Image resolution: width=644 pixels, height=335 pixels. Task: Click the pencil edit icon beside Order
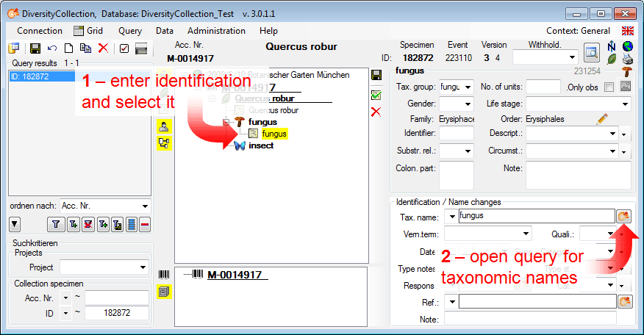pyautogui.click(x=602, y=118)
